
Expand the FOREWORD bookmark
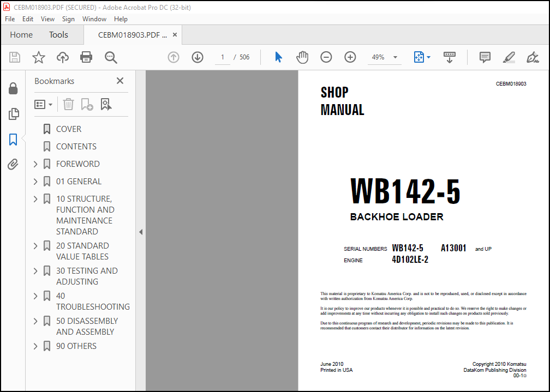coord(35,164)
